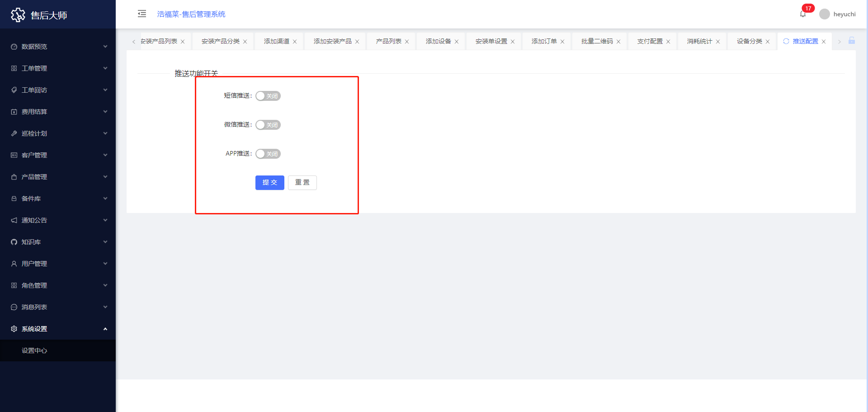Switch to the 添加订单 tab
Image resolution: width=868 pixels, height=412 pixels.
544,41
